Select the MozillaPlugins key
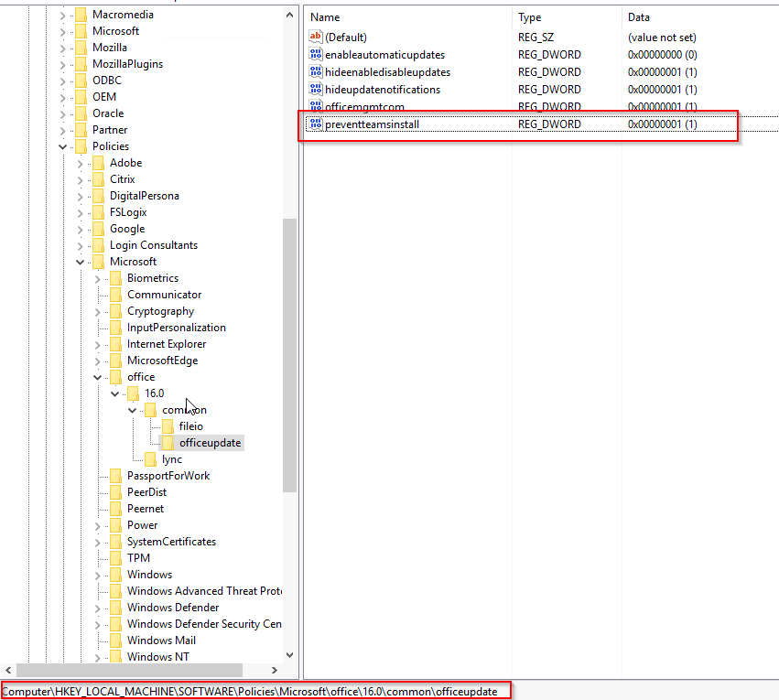This screenshot has width=779, height=700. [x=127, y=64]
